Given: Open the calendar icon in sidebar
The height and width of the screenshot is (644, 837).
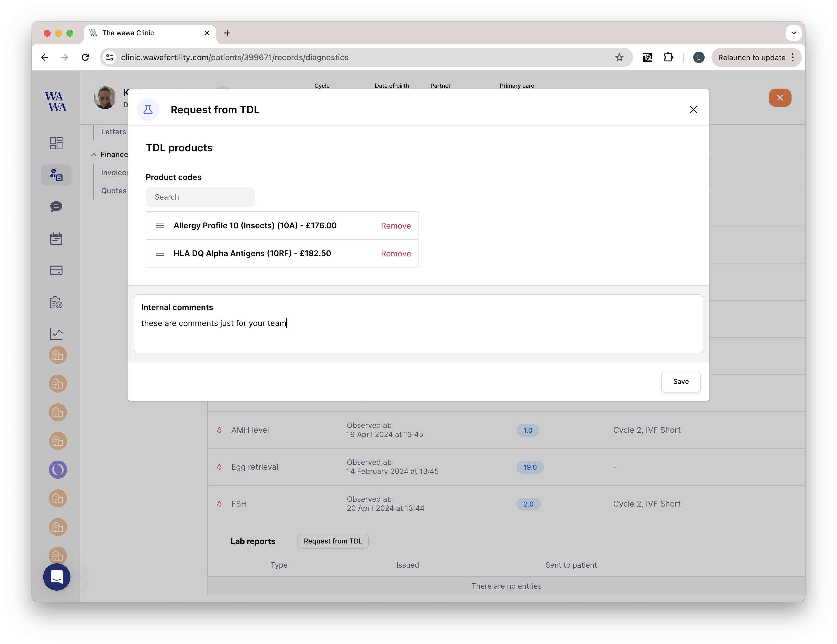Looking at the screenshot, I should tap(56, 239).
